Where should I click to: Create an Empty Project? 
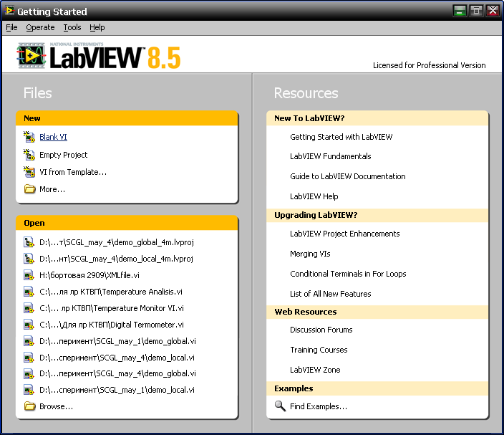pyautogui.click(x=63, y=155)
